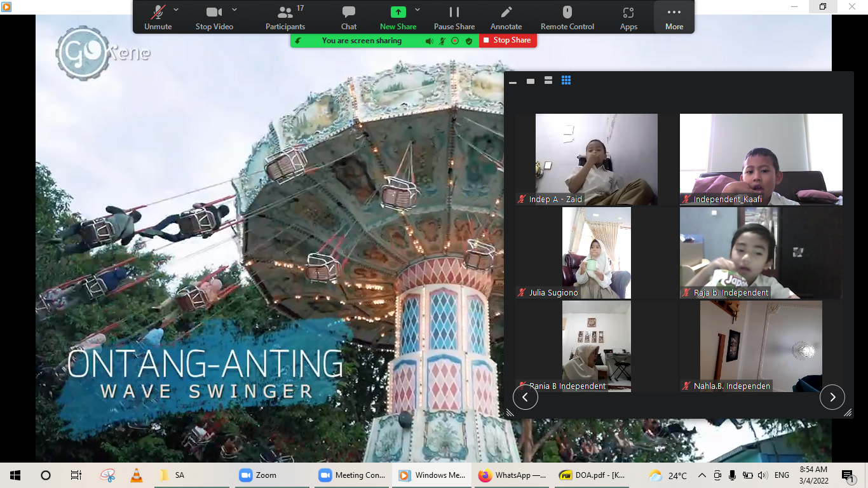Click the tray icon right of hidden-icons arrow
Image resolution: width=868 pixels, height=488 pixels.
click(717, 475)
